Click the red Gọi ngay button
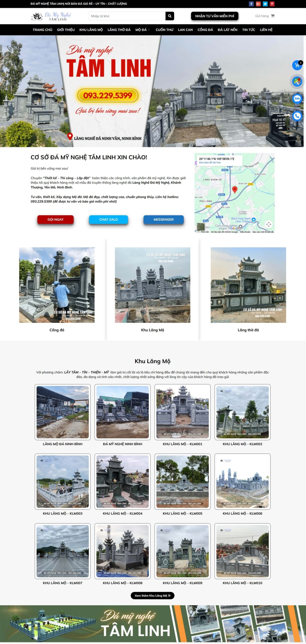306x644 pixels. (56, 219)
